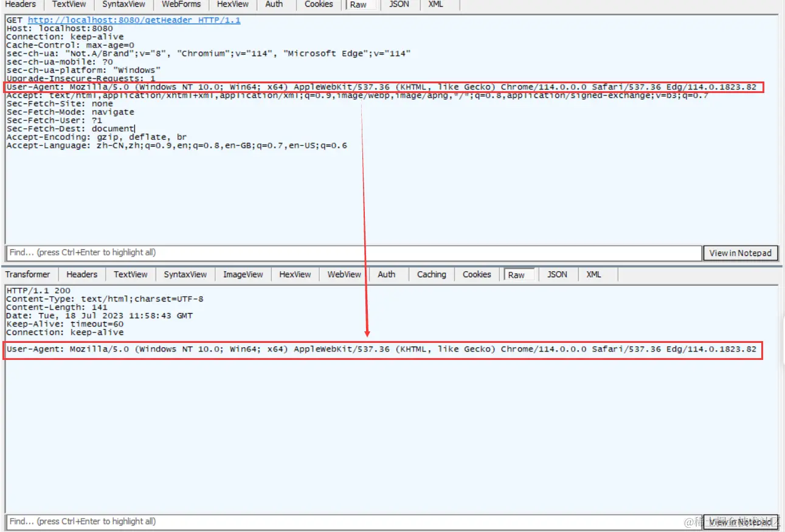Open request Cookies tab
This screenshot has height=532, width=785.
[319, 4]
